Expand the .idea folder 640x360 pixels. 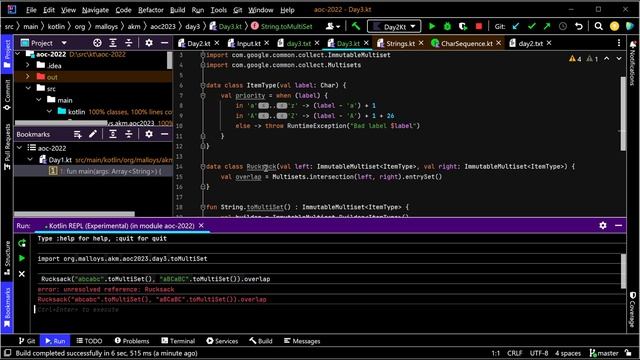[x=28, y=65]
